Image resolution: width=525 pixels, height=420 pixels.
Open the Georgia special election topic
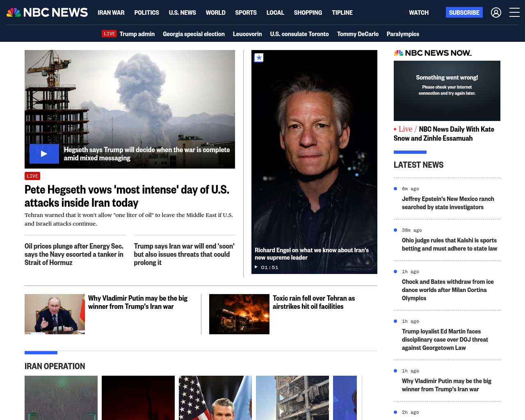coord(194,34)
